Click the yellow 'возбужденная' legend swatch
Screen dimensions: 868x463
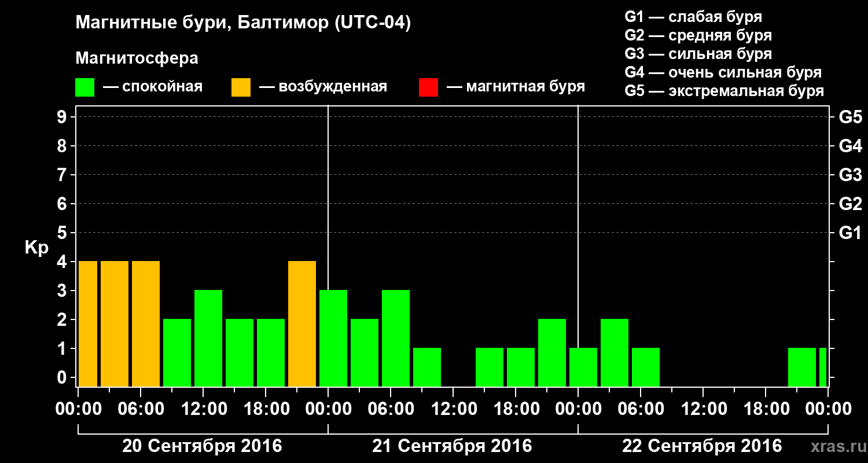tap(241, 87)
